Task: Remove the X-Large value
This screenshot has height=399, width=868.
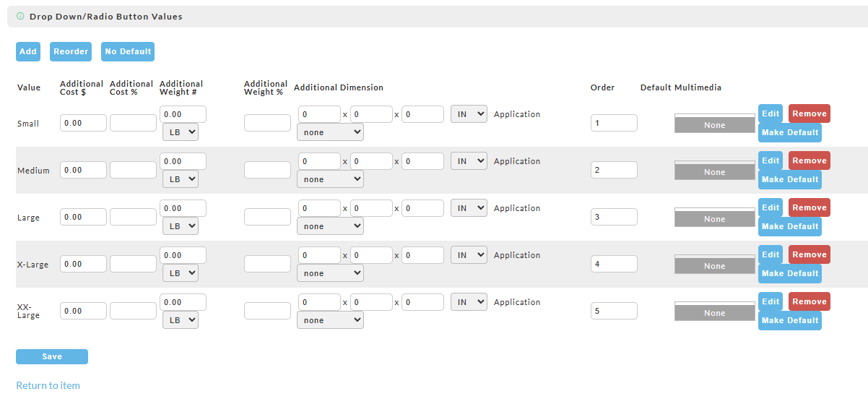Action: click(x=810, y=254)
